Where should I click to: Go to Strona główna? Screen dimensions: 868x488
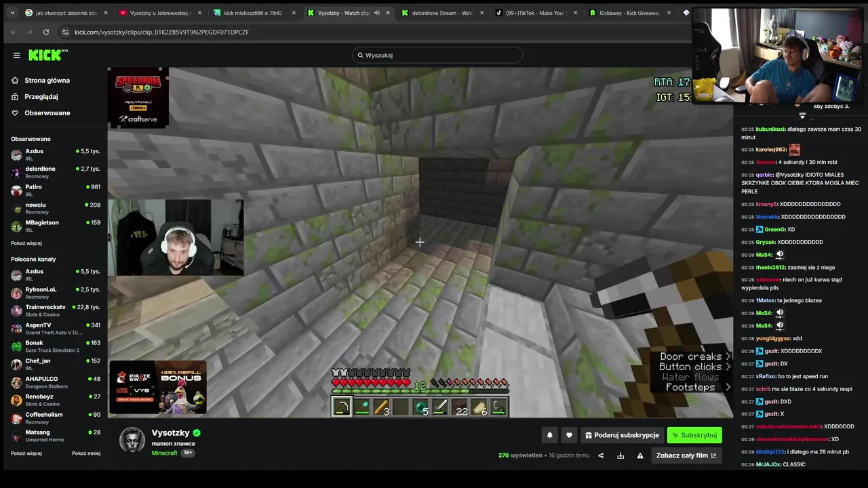tap(47, 80)
